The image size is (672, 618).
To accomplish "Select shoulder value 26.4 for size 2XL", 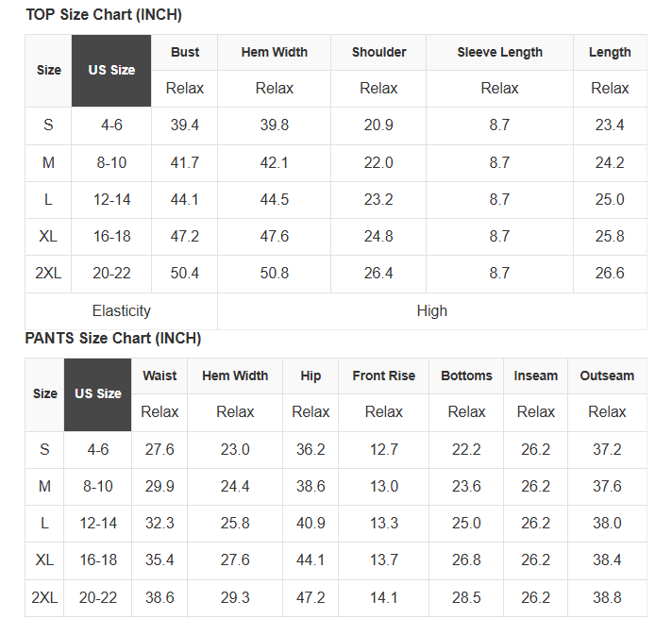I will click(x=378, y=273).
